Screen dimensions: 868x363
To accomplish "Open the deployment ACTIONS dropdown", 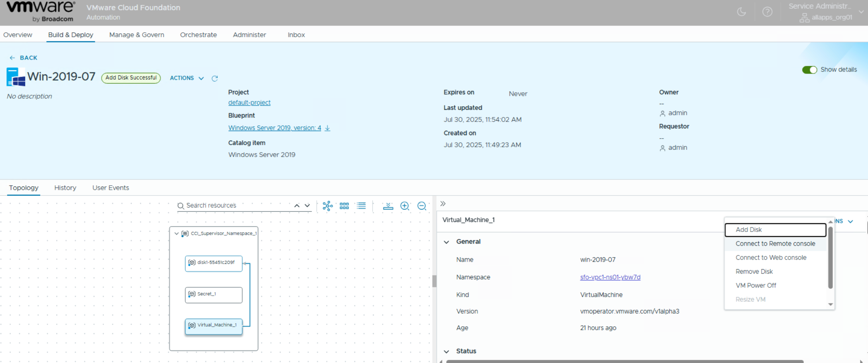I will pos(187,78).
